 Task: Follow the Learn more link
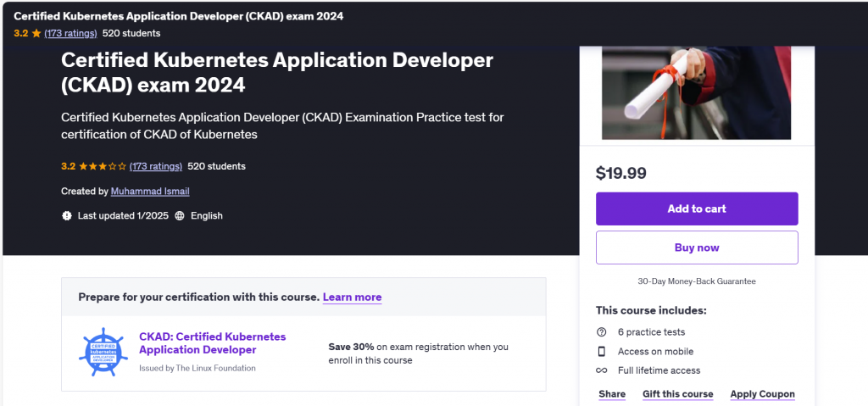352,297
